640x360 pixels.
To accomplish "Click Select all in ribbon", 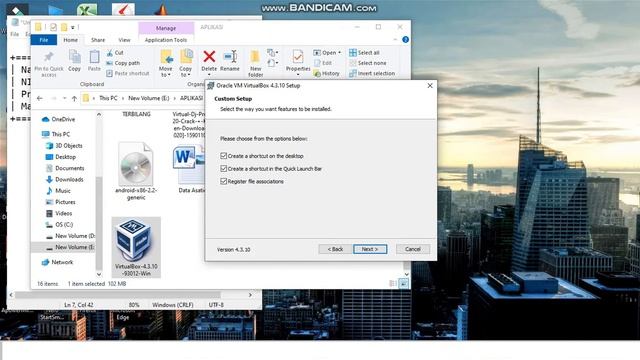I will tap(364, 53).
